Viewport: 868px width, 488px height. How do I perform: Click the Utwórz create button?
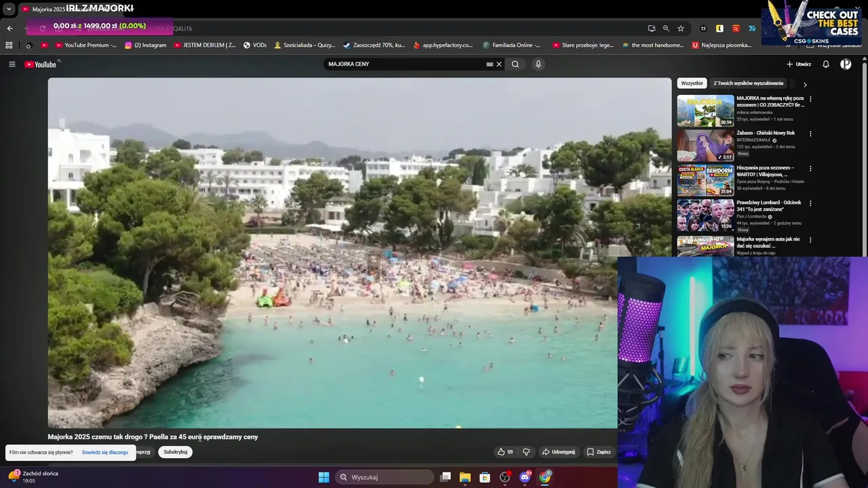pyautogui.click(x=799, y=64)
